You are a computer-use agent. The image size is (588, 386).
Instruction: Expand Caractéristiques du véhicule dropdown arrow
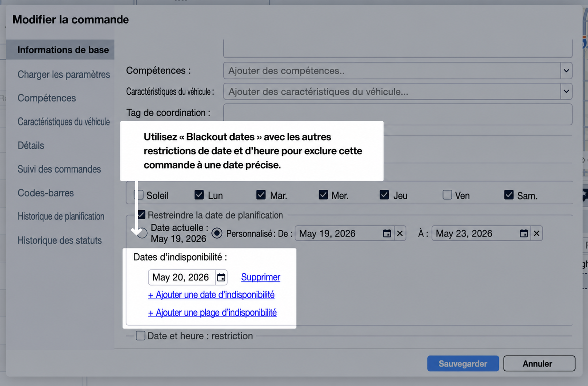tap(566, 91)
